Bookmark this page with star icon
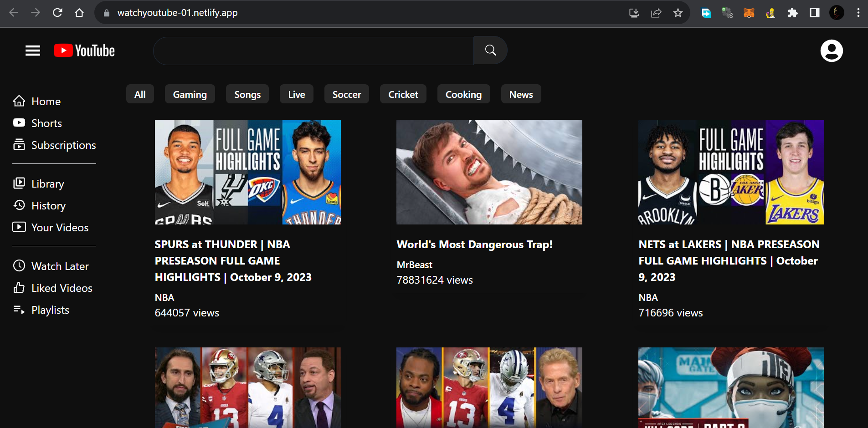868x428 pixels. point(678,13)
